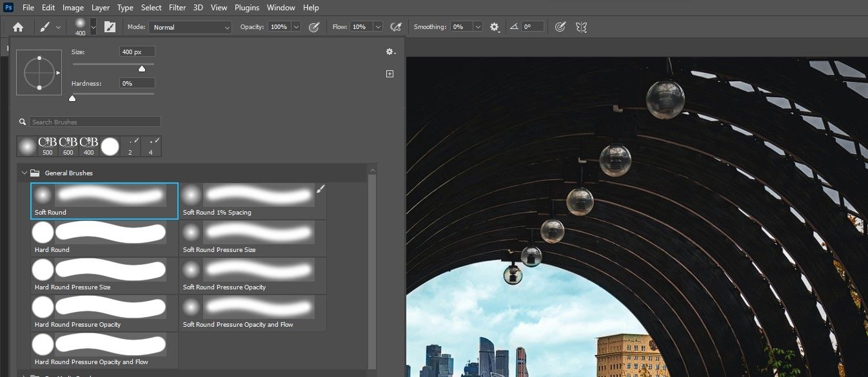
Task: Toggle pressure for opacity button
Action: pos(314,27)
